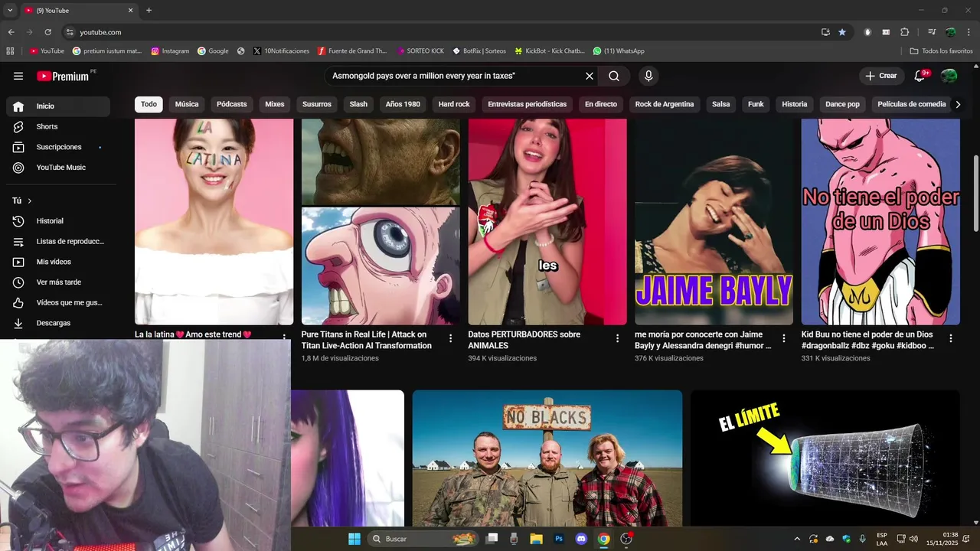The width and height of the screenshot is (980, 551).
Task: Select the Todo filter chip
Action: click(x=149, y=104)
